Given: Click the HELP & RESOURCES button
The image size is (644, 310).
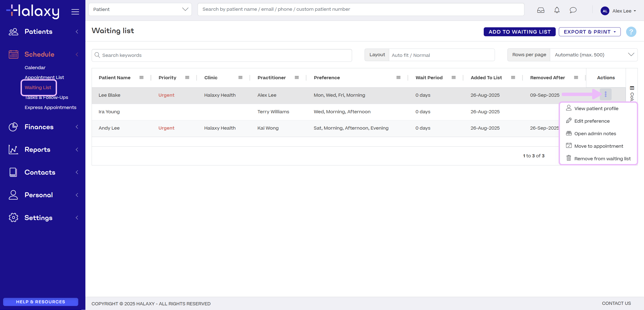Looking at the screenshot, I should (40, 302).
